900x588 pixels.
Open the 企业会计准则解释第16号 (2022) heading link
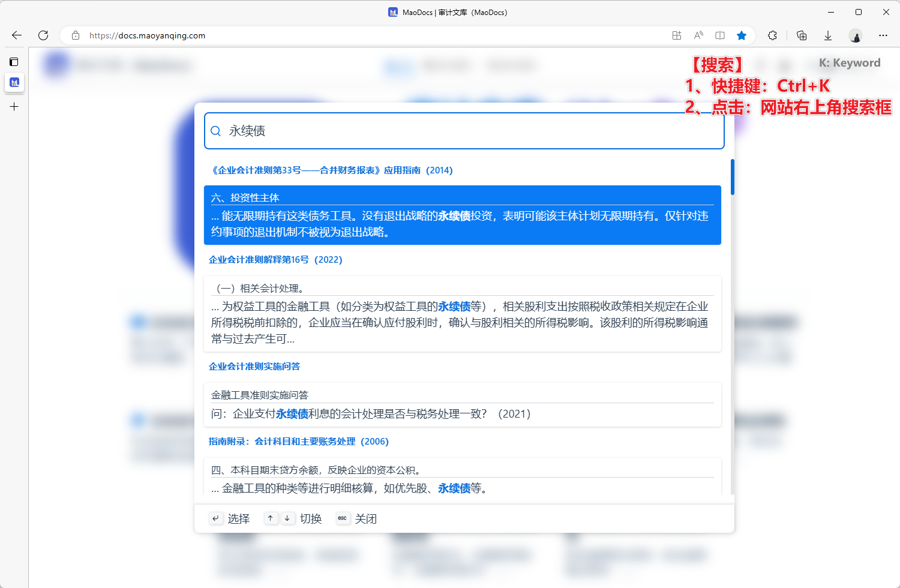click(x=275, y=260)
